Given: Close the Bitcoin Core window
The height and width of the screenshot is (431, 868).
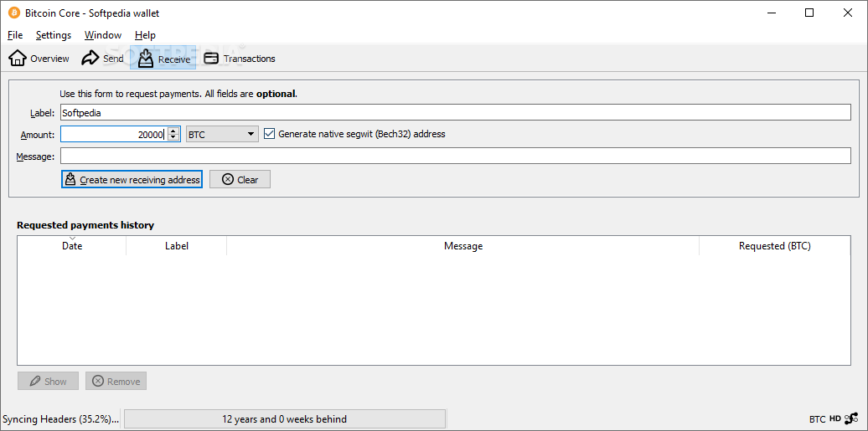Looking at the screenshot, I should [848, 13].
